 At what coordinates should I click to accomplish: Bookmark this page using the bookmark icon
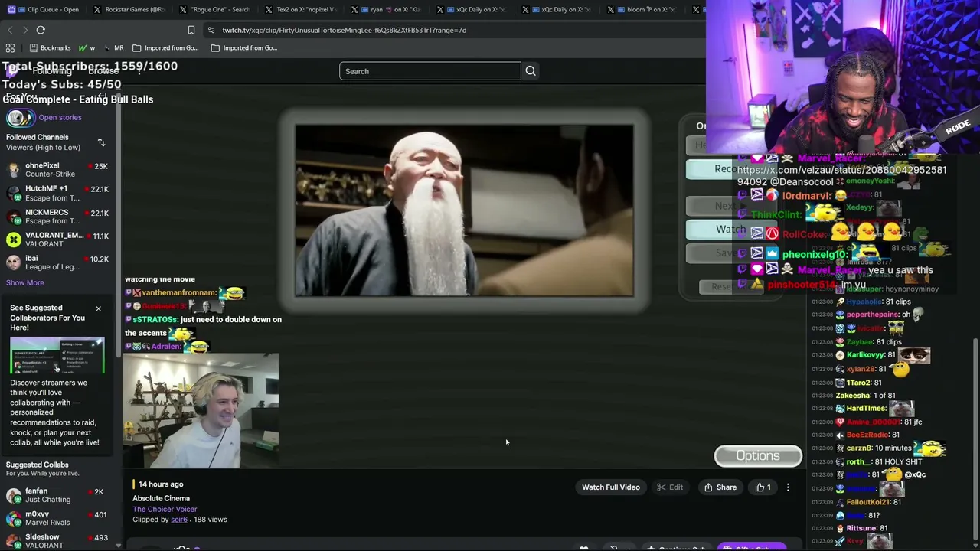point(191,30)
